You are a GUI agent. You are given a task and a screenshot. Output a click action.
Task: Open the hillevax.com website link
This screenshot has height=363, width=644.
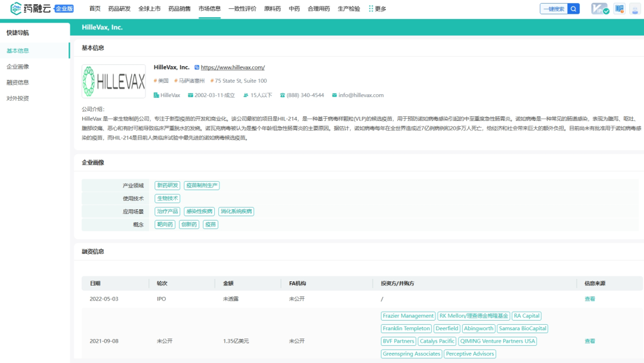point(233,68)
